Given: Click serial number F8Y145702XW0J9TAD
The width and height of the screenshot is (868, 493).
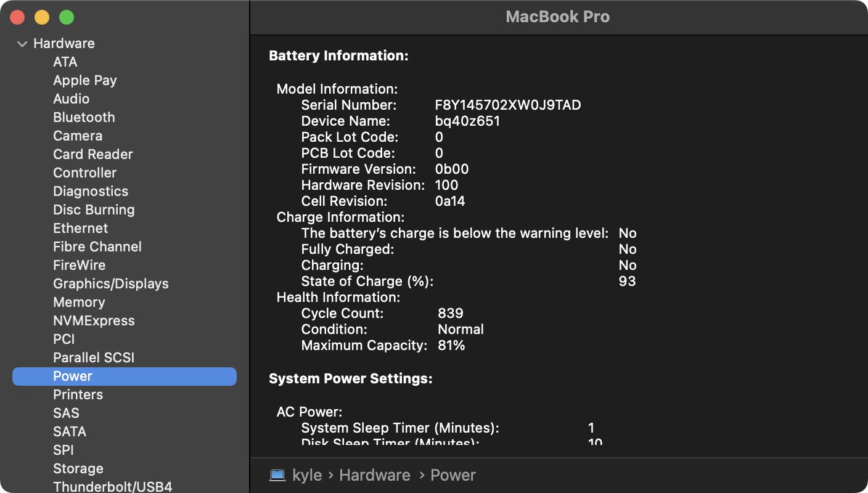Looking at the screenshot, I should (x=508, y=105).
